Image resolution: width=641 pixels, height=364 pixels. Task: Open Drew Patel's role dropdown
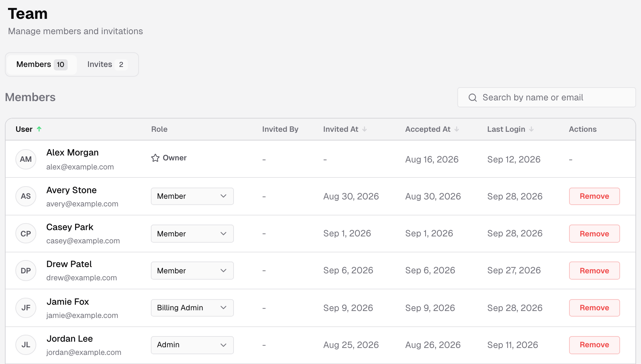point(192,271)
